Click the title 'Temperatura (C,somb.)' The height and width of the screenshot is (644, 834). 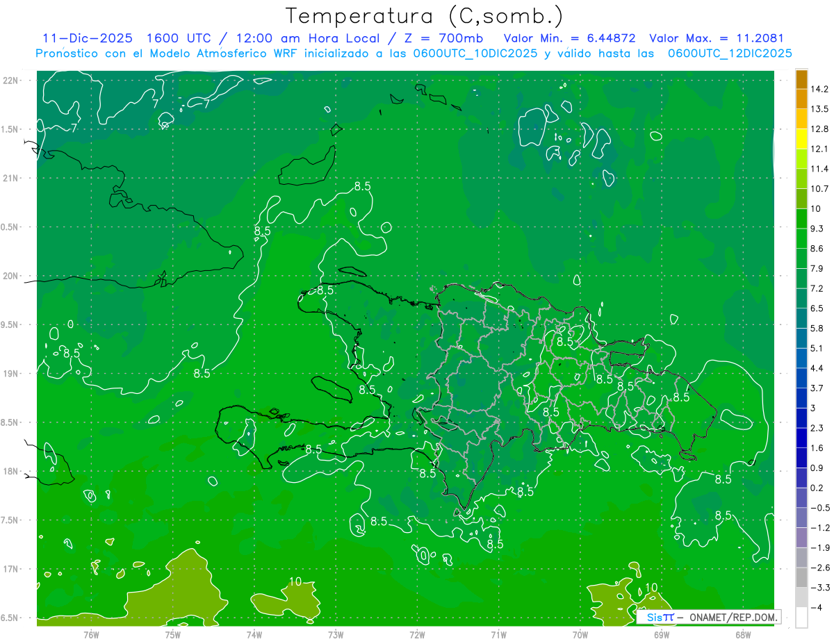424,17
